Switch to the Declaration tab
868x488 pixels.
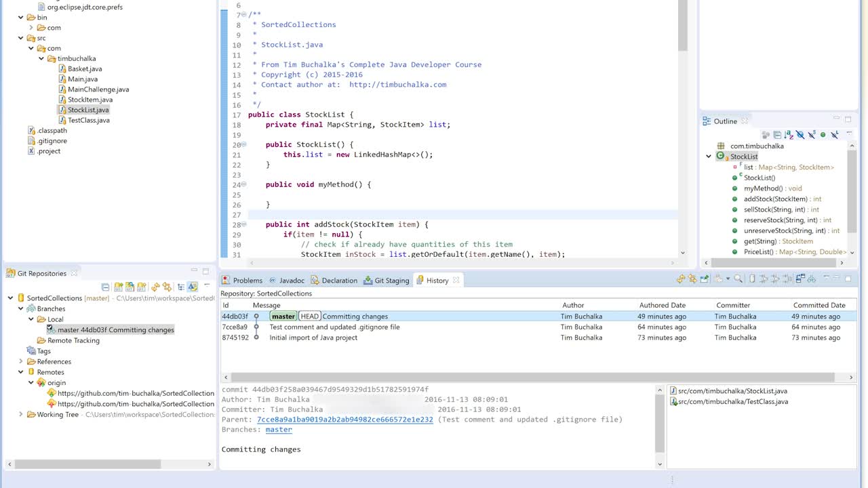[334, 281]
